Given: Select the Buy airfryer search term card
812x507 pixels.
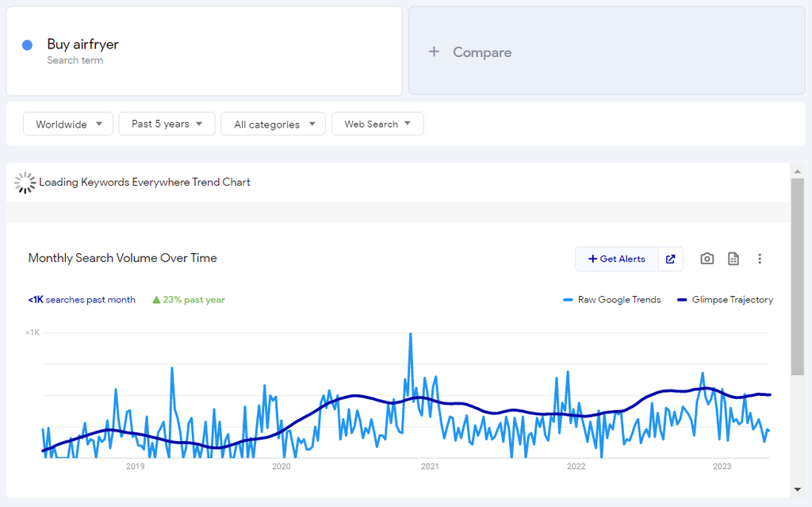Looking at the screenshot, I should click(204, 49).
